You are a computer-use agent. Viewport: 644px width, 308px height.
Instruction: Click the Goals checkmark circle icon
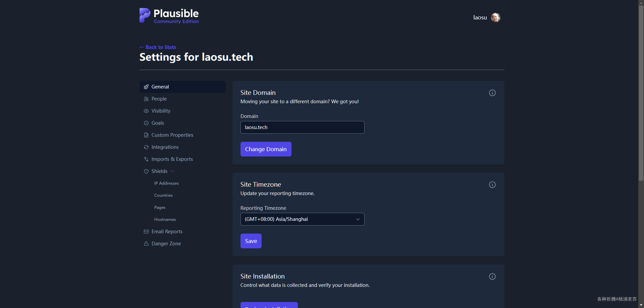click(x=146, y=123)
